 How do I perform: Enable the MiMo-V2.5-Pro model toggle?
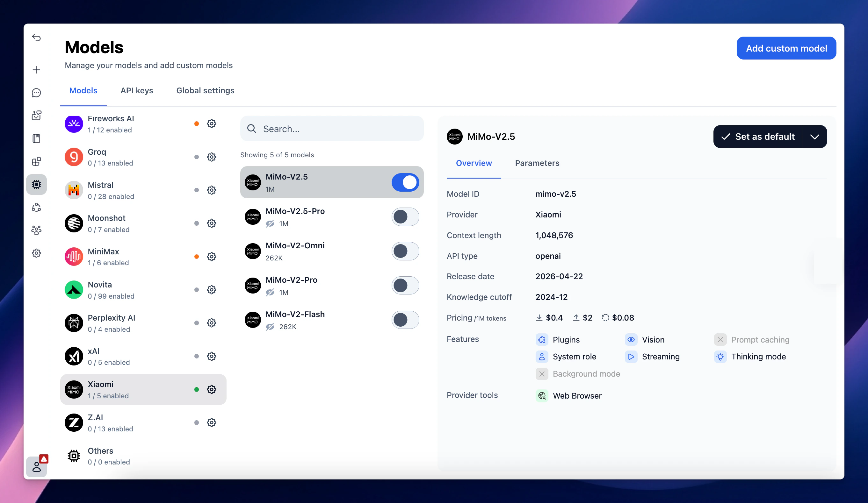[405, 217]
